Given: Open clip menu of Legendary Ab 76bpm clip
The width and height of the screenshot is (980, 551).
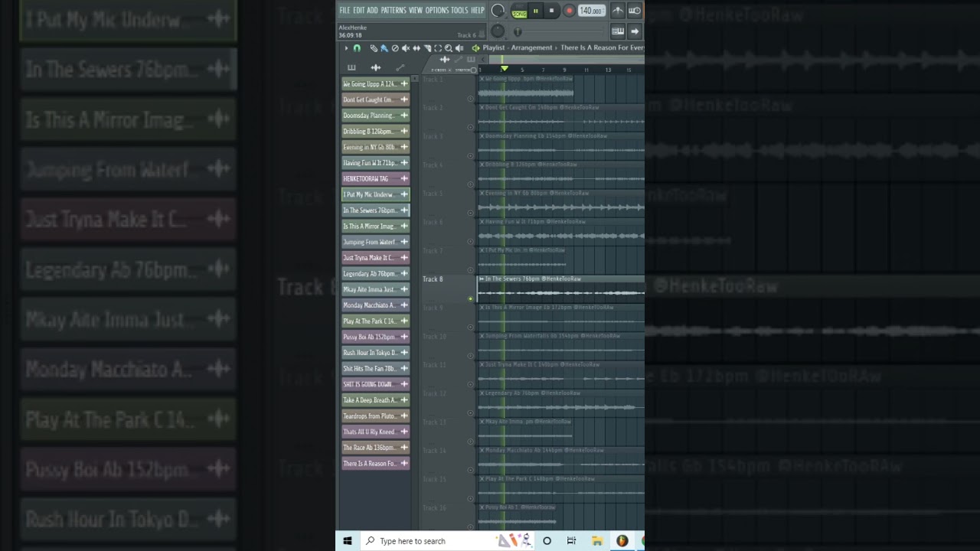Looking at the screenshot, I should [x=482, y=393].
